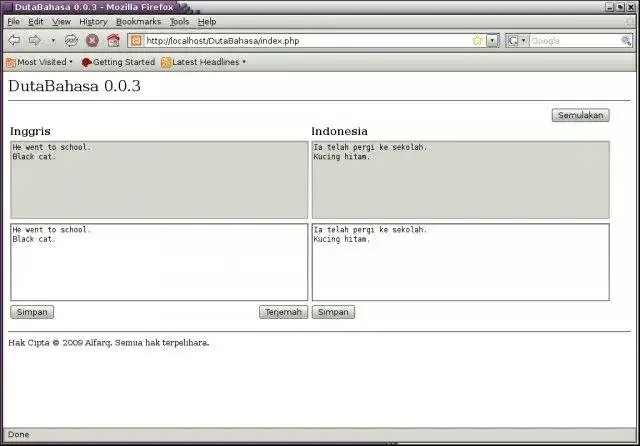Image resolution: width=640 pixels, height=446 pixels.
Task: Click Simpan under the Indonesia text box
Action: [x=333, y=312]
